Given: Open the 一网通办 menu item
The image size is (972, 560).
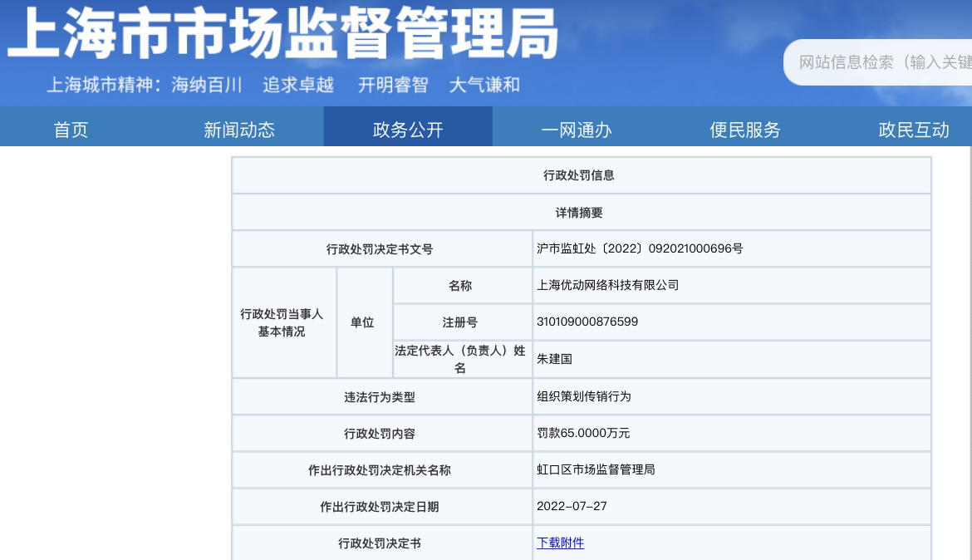Looking at the screenshot, I should point(577,130).
